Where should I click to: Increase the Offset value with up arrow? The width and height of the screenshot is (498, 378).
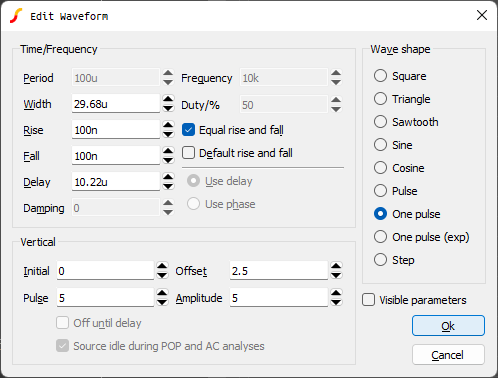click(336, 266)
